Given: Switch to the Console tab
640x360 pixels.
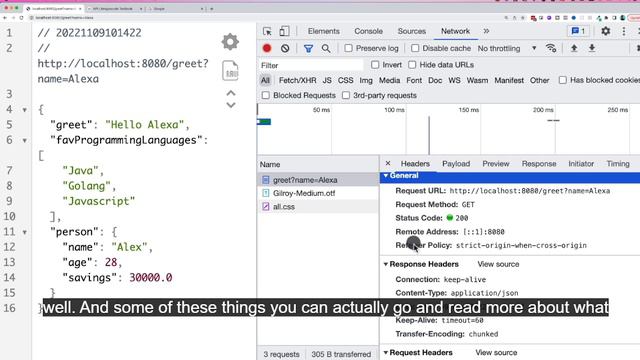Looking at the screenshot, I should click(368, 31).
